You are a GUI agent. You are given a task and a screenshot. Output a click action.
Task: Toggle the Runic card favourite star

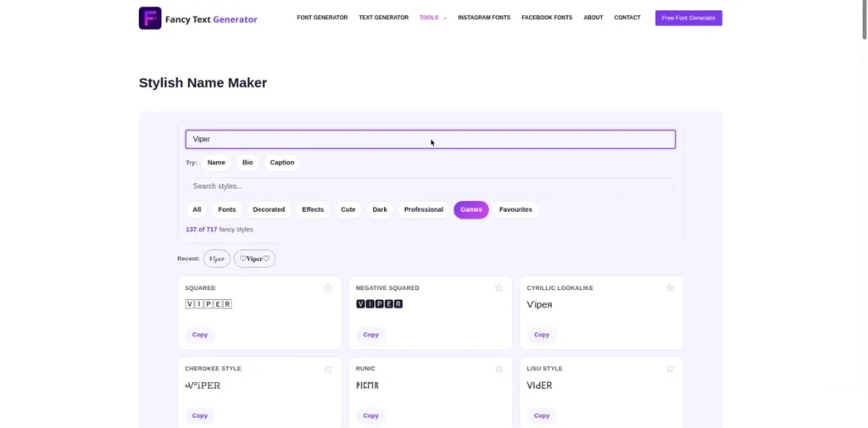[498, 369]
